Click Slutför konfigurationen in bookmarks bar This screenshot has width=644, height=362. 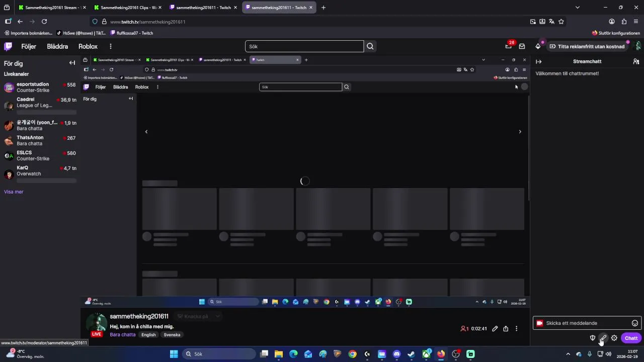[616, 33]
